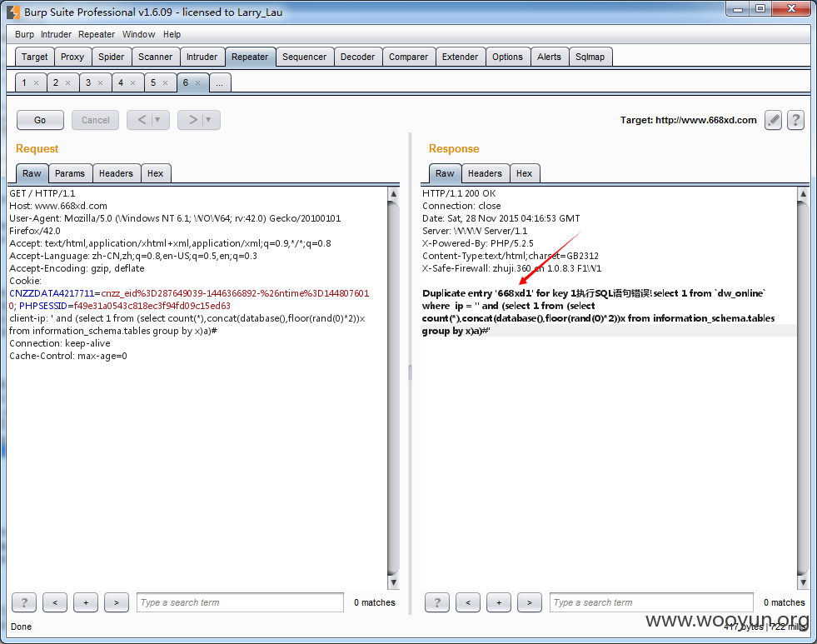This screenshot has width=817, height=644.
Task: Show request Params view
Action: 70,173
